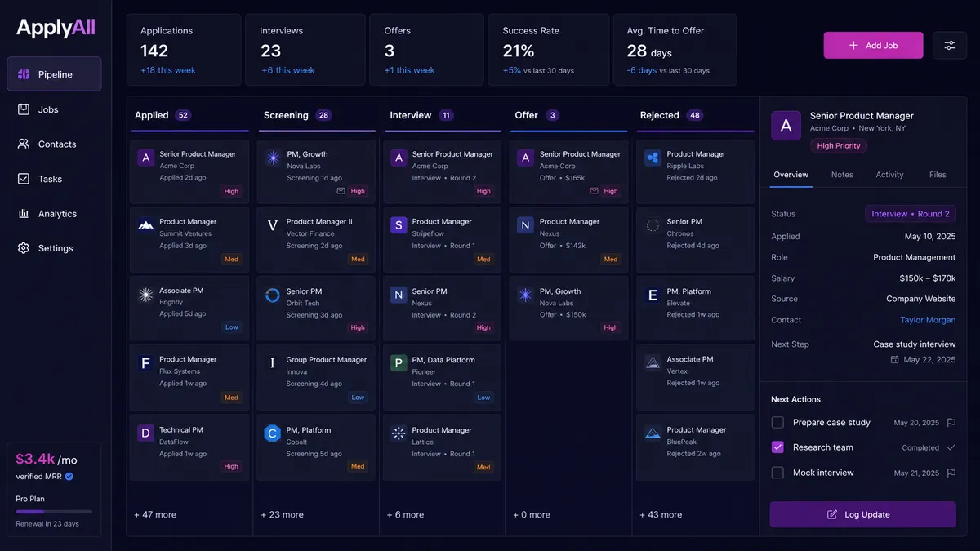Click Orbit Tech circular logo
Viewport: 980px width, 551px height.
tap(273, 295)
